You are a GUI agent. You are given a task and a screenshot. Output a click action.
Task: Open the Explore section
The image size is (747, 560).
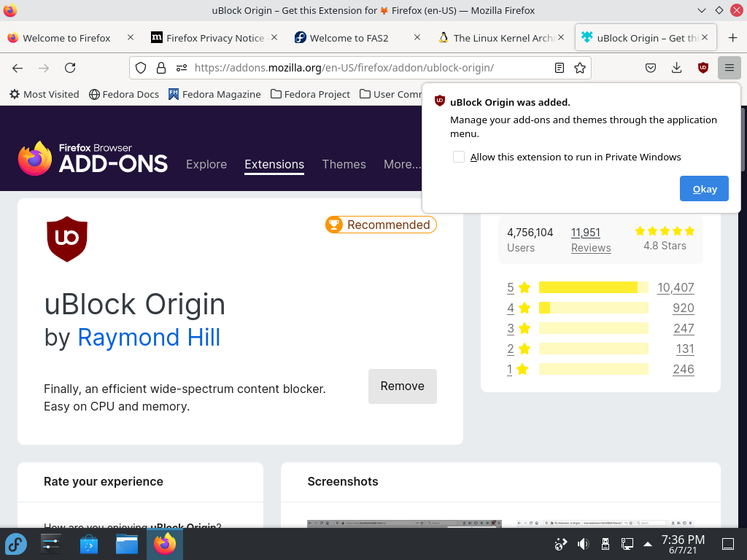click(x=206, y=164)
